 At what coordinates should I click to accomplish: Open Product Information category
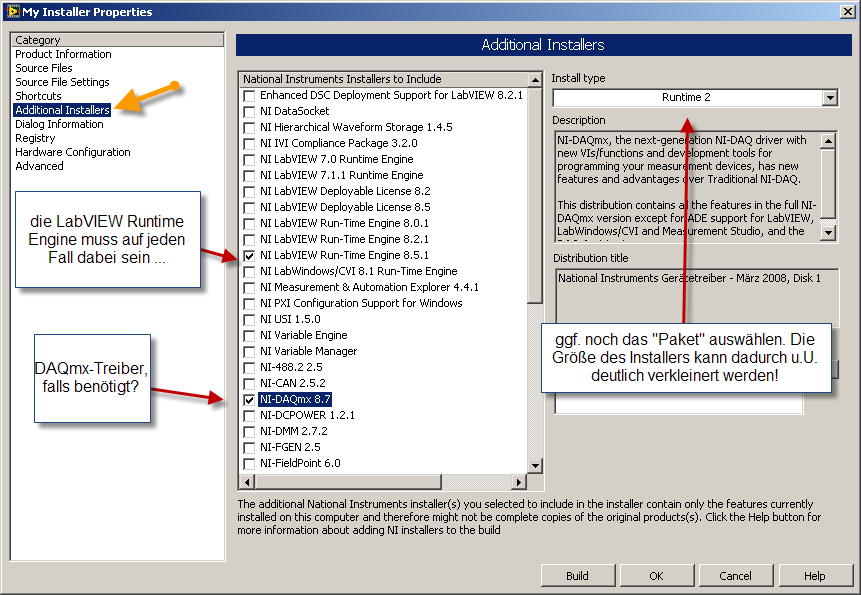pyautogui.click(x=63, y=54)
